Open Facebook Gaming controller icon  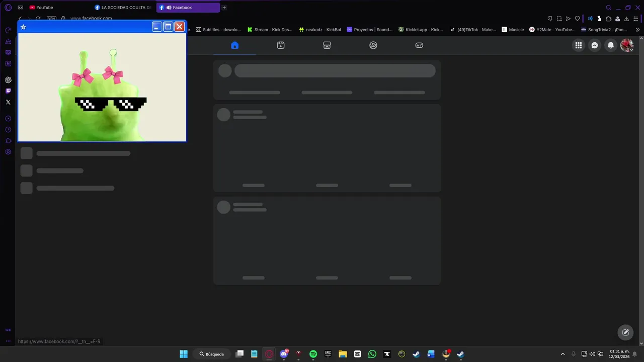click(x=419, y=45)
